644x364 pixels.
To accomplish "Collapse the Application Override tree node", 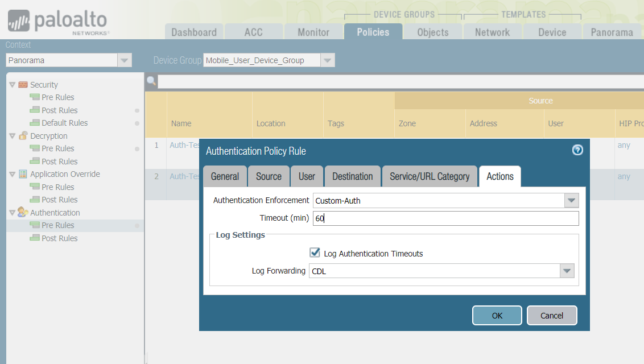I will pyautogui.click(x=13, y=174).
